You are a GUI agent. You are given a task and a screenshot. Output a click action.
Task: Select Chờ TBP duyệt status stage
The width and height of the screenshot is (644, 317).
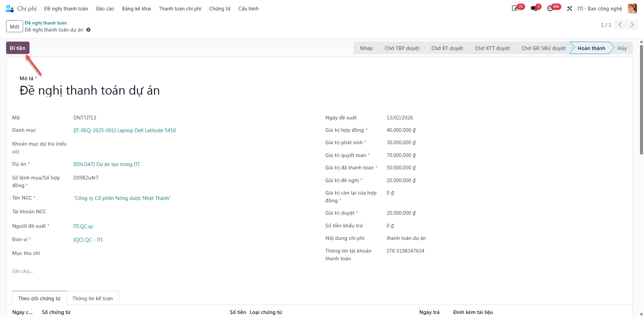click(402, 48)
